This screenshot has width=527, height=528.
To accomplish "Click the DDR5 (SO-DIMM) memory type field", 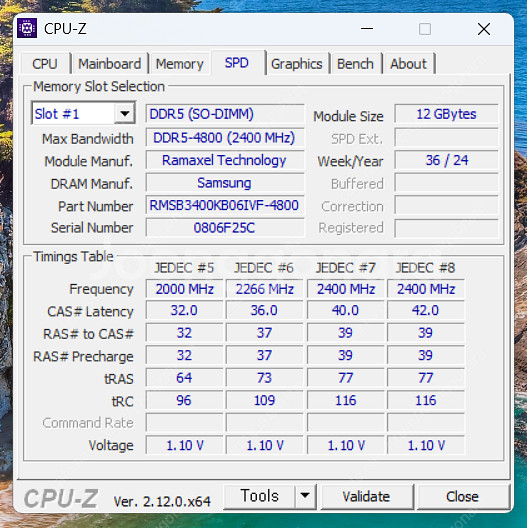I will (x=225, y=114).
